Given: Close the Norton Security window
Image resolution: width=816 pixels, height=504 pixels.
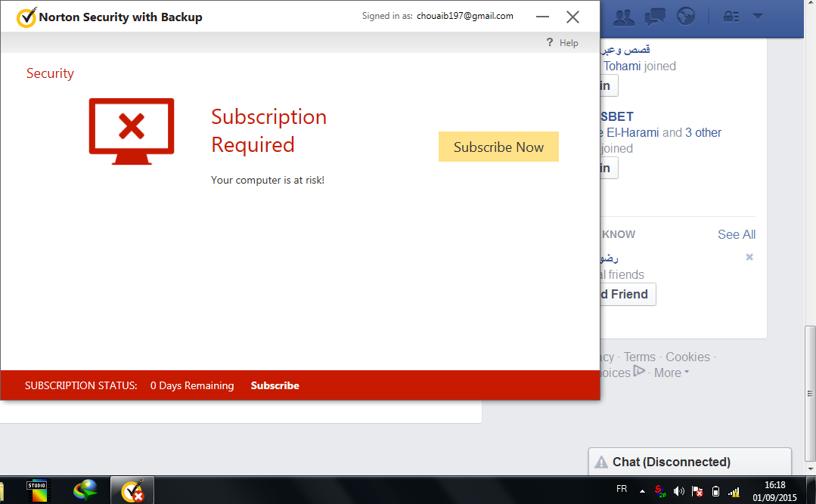Looking at the screenshot, I should (572, 17).
